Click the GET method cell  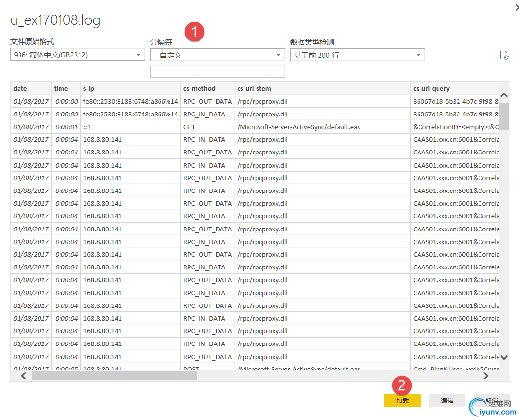click(x=207, y=127)
